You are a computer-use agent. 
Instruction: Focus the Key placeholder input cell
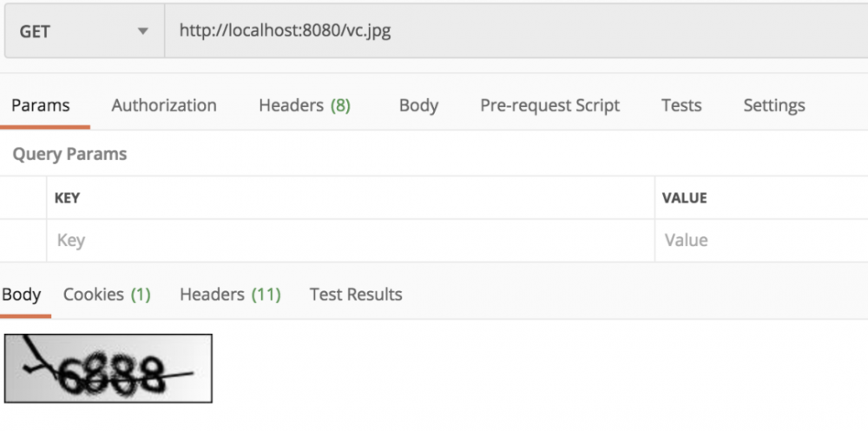coord(347,241)
